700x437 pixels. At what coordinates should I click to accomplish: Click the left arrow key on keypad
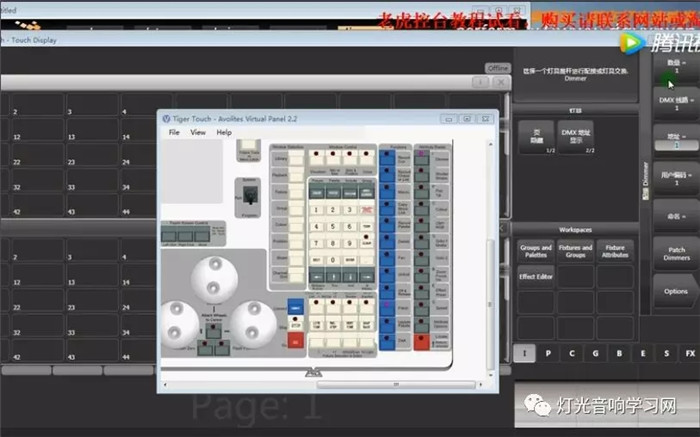point(317,276)
